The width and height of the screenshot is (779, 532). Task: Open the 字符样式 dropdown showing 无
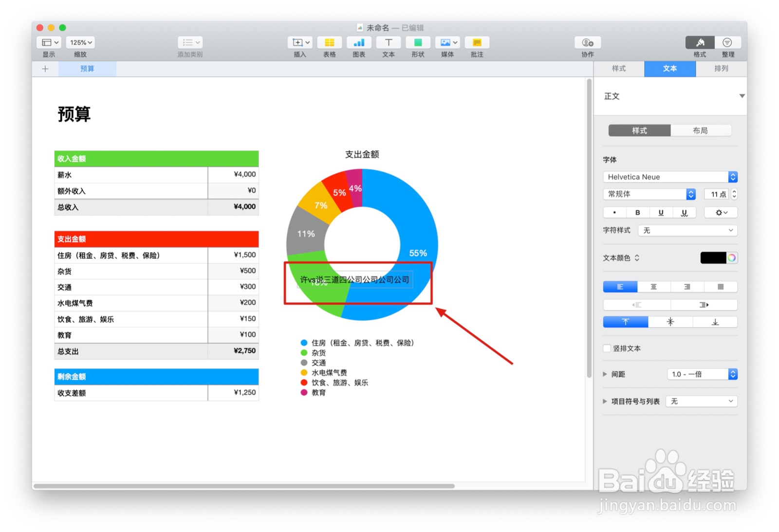click(688, 230)
